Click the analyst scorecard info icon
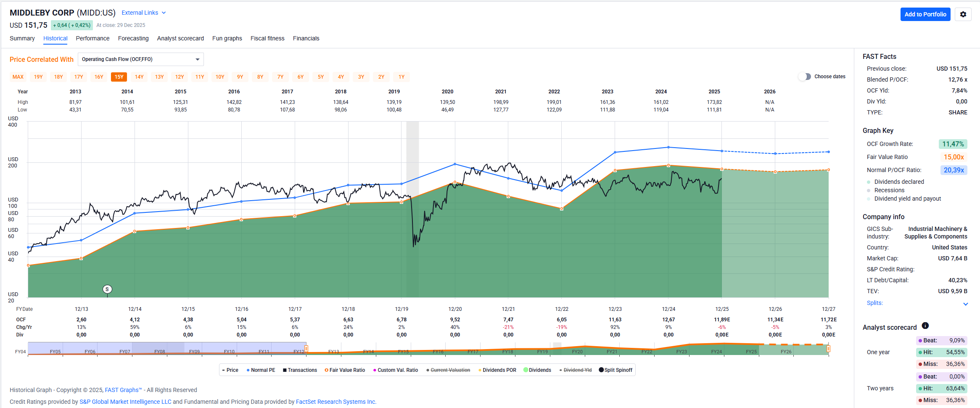This screenshot has width=980, height=408. [925, 326]
